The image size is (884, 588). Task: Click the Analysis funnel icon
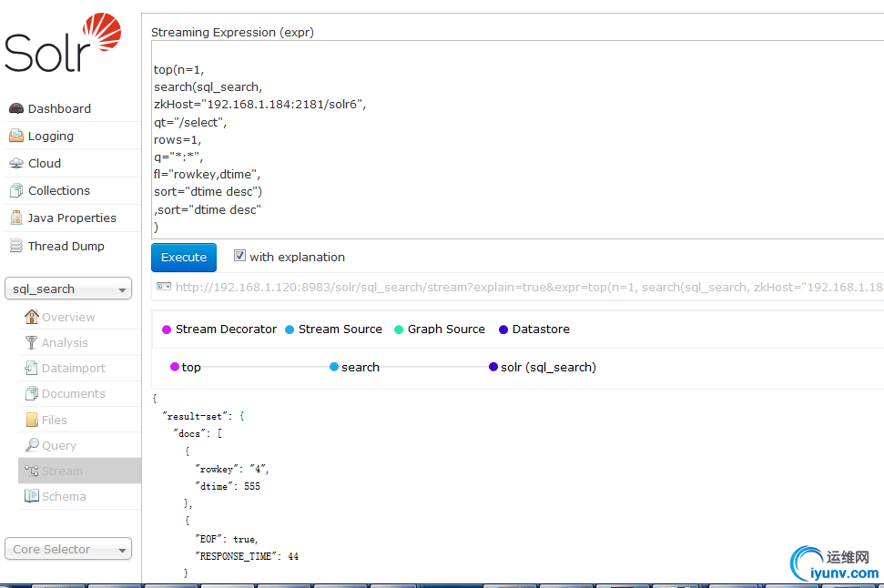(32, 342)
